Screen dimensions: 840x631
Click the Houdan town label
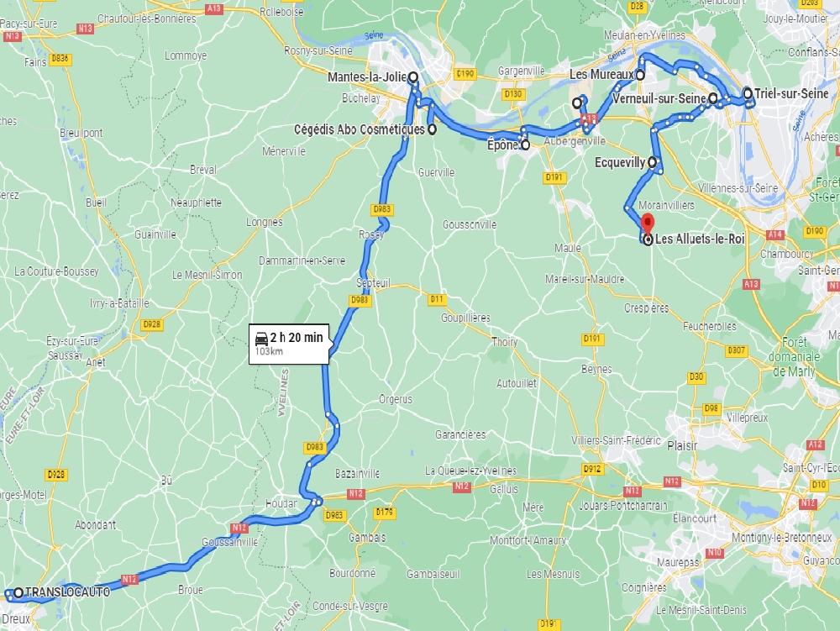(281, 503)
